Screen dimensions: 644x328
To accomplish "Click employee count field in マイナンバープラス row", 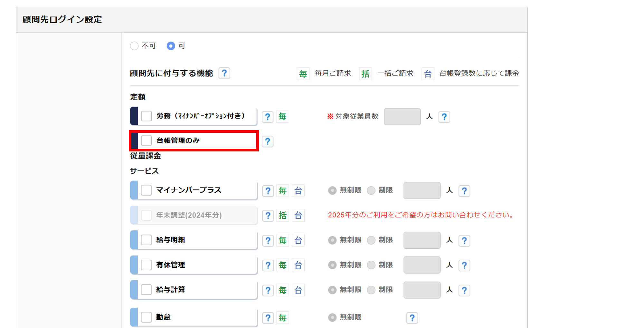I will (x=422, y=190).
